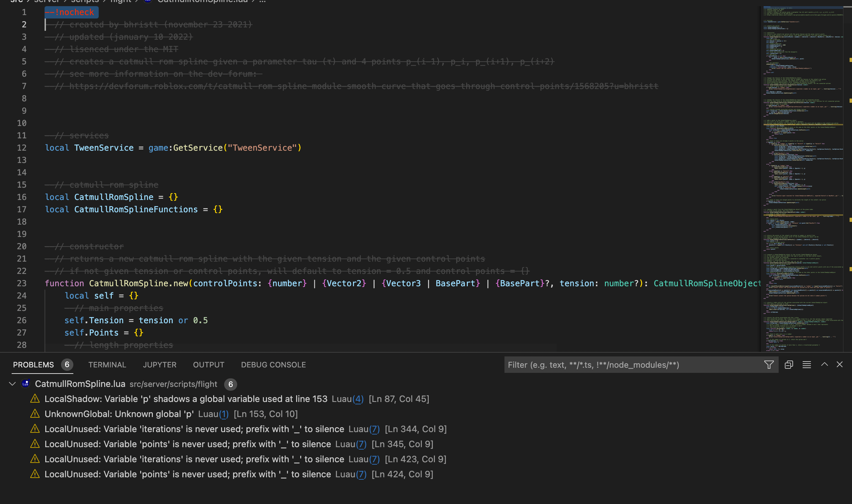The width and height of the screenshot is (852, 504).
Task: Switch to the TERMINAL tab
Action: pyautogui.click(x=107, y=365)
